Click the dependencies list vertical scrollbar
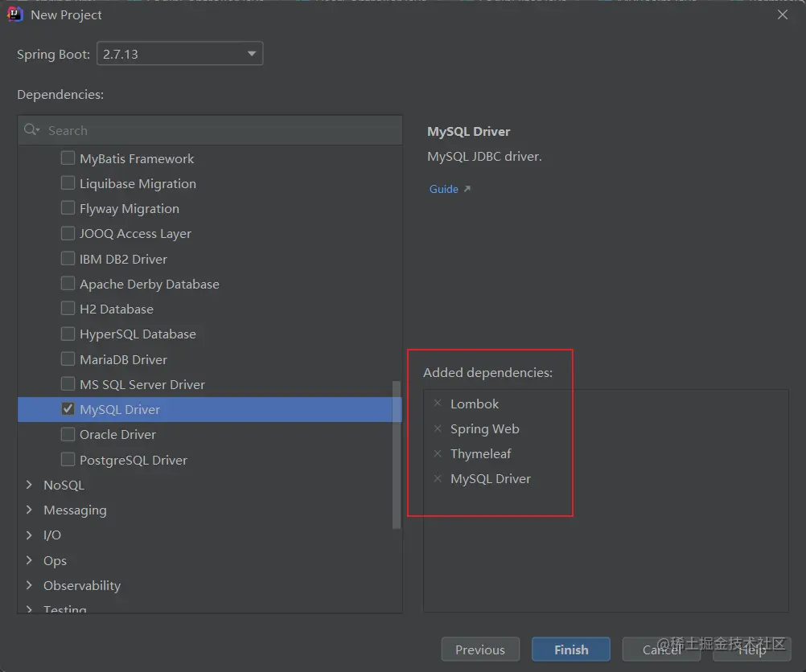The width and height of the screenshot is (806, 672). point(397,455)
